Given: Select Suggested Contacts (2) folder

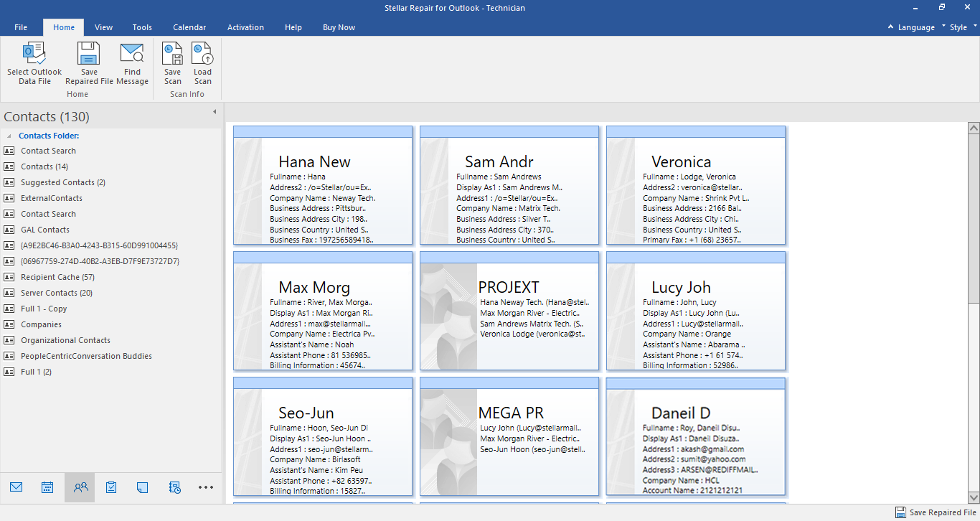Looking at the screenshot, I should [x=63, y=182].
